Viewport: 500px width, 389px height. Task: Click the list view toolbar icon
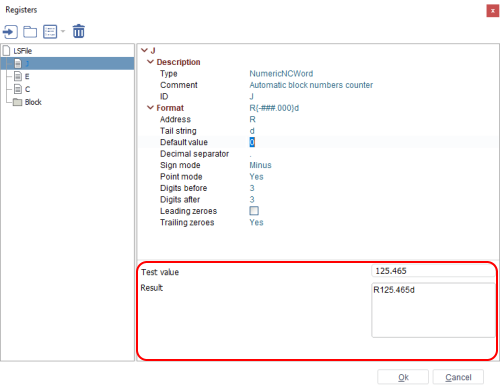click(50, 32)
